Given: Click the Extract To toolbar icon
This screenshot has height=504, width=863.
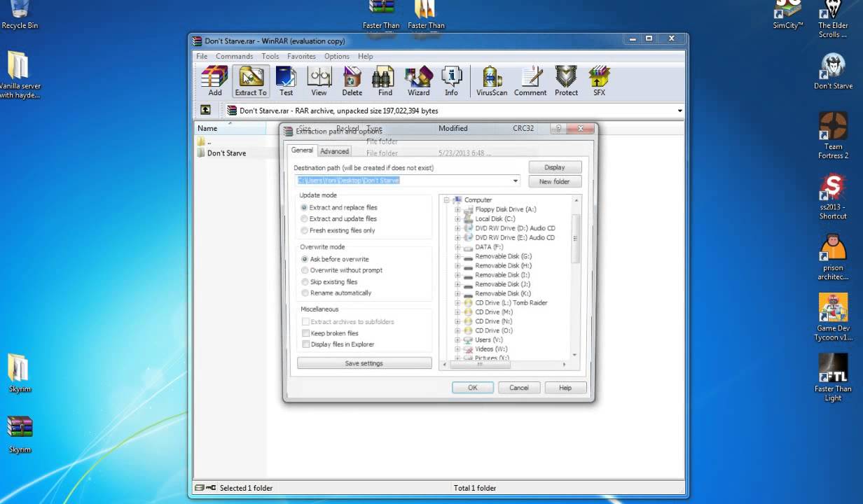Looking at the screenshot, I should coord(251,81).
